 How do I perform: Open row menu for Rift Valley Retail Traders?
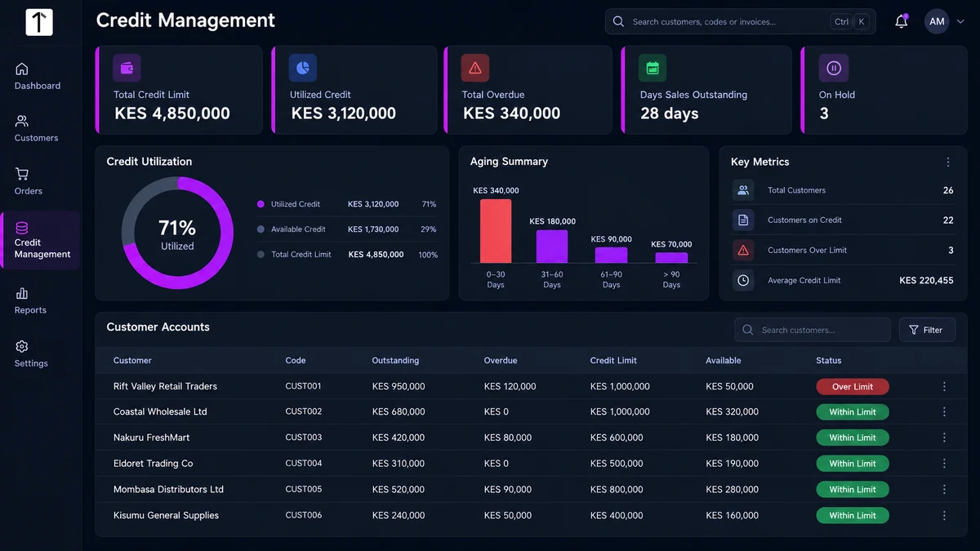point(944,387)
